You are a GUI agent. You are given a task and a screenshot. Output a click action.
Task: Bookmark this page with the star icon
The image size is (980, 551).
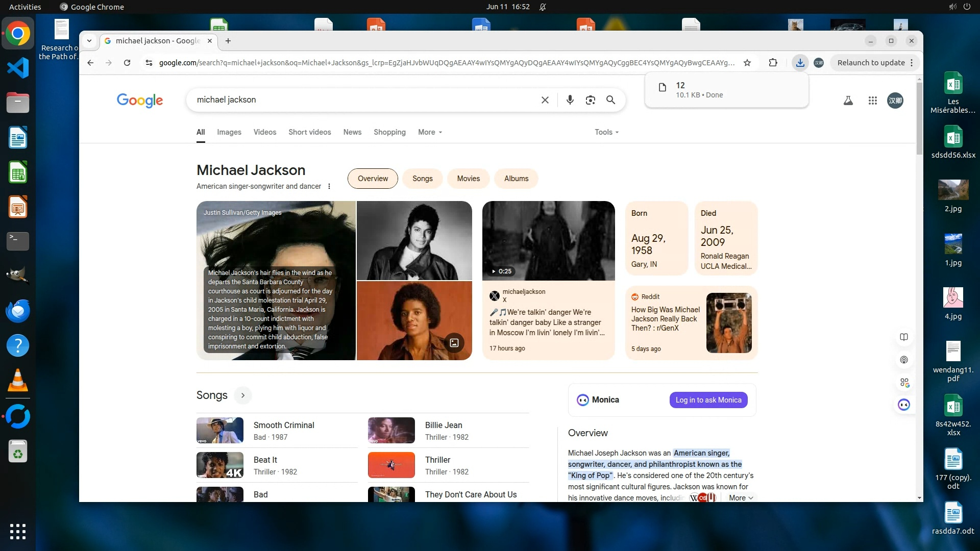coord(747,63)
